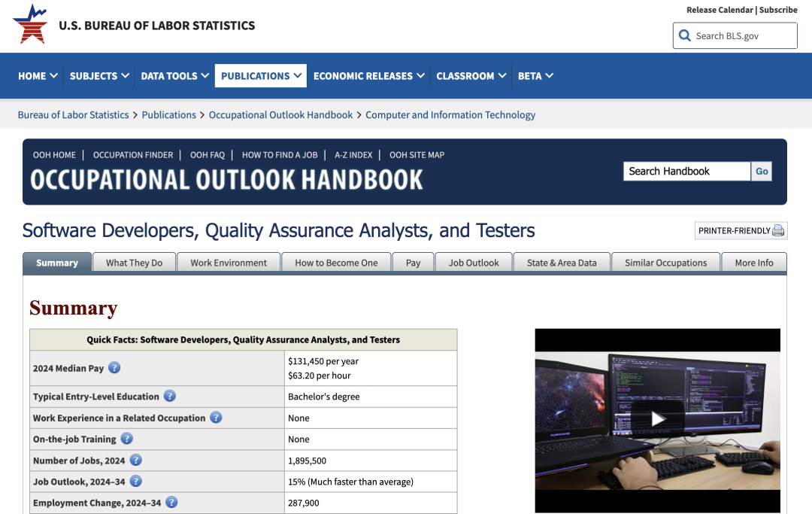Select the How to Become One tab
The width and height of the screenshot is (812, 514).
coord(336,263)
